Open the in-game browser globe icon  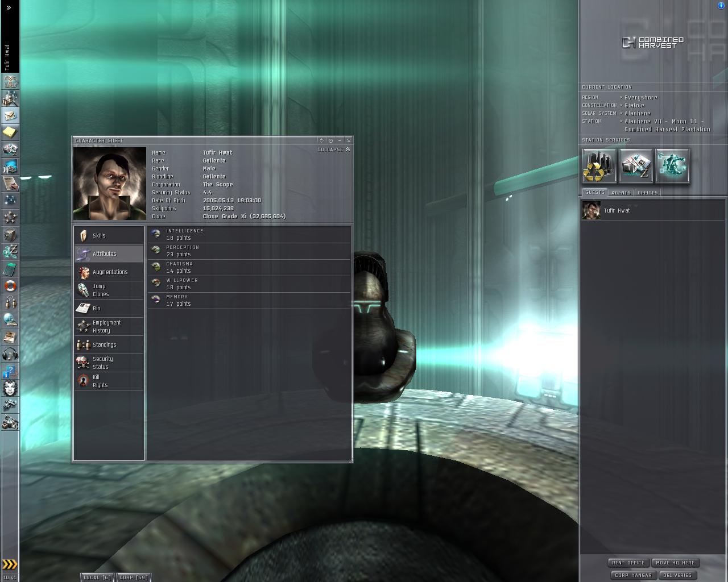click(10, 320)
